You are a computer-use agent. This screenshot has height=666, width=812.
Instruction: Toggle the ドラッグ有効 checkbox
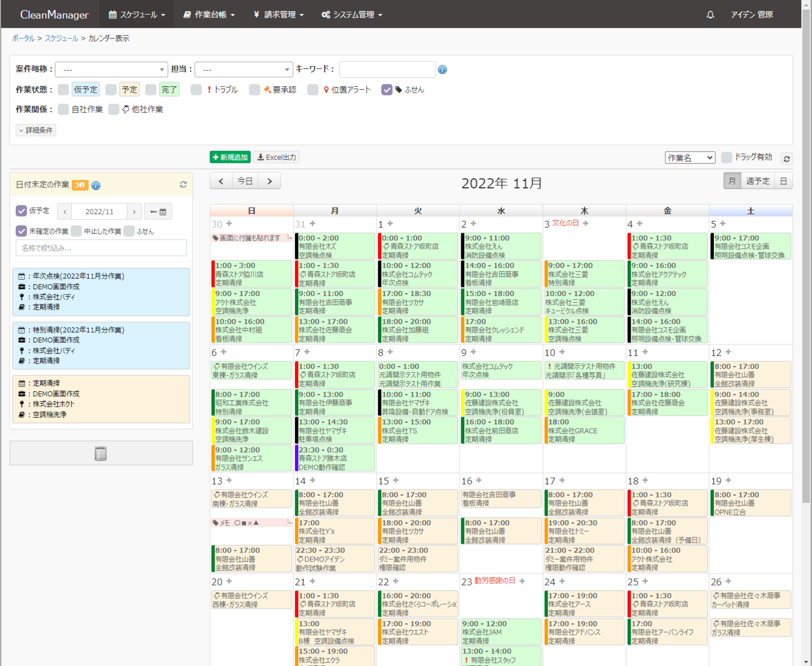pos(727,157)
